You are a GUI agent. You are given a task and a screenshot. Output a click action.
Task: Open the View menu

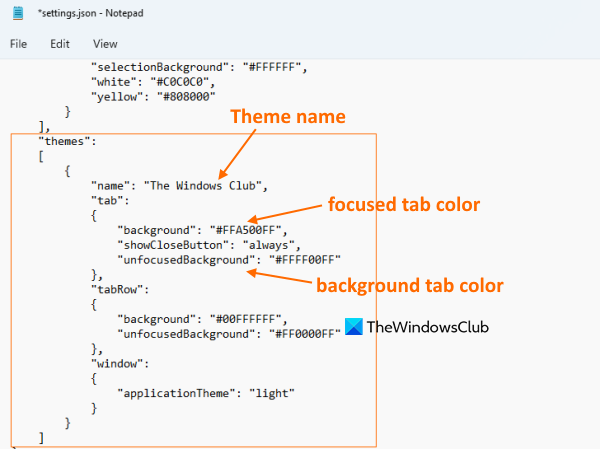pyautogui.click(x=105, y=44)
